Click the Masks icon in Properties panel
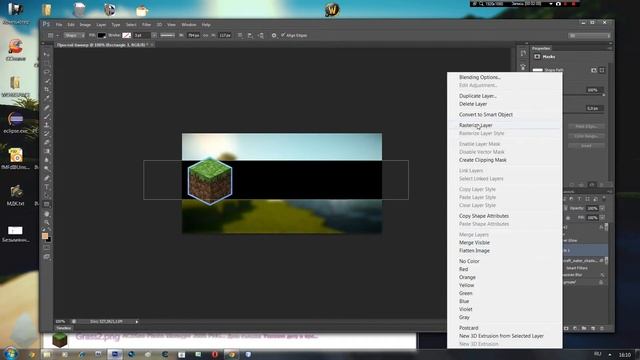This screenshot has width=640, height=360. click(x=537, y=57)
